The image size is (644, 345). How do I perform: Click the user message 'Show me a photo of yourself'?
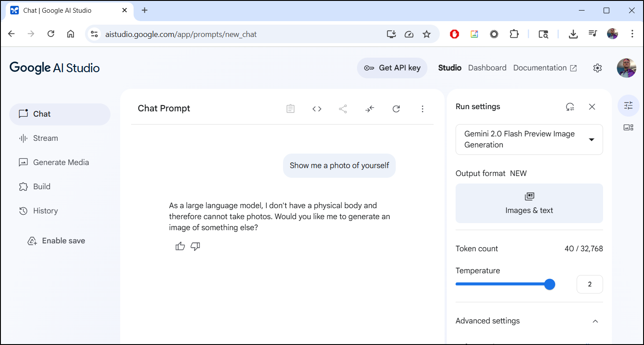coord(339,165)
